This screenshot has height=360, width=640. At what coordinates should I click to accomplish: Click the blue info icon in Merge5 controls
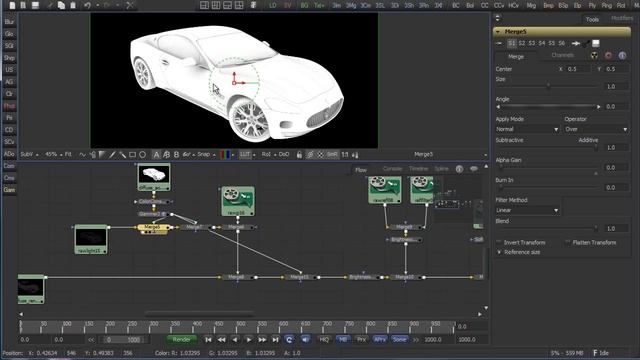(x=622, y=56)
